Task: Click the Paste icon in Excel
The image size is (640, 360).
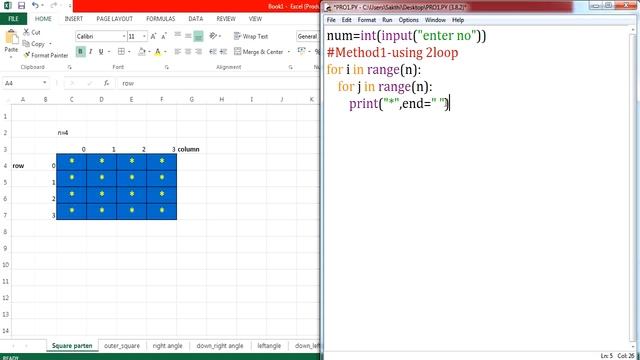Action: (x=11, y=38)
